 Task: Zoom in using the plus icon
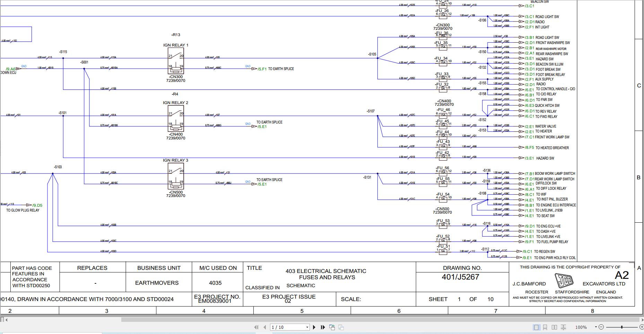(x=641, y=327)
